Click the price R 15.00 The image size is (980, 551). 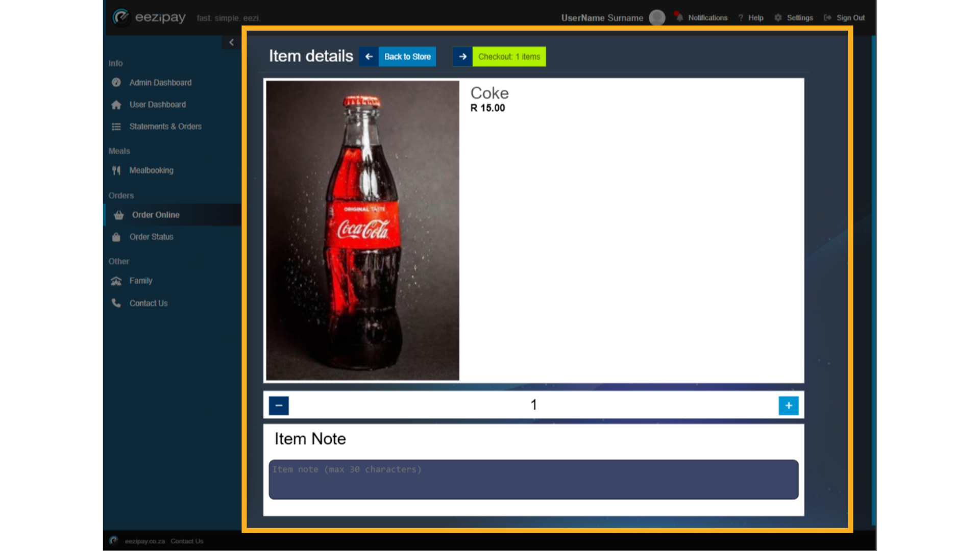[487, 108]
